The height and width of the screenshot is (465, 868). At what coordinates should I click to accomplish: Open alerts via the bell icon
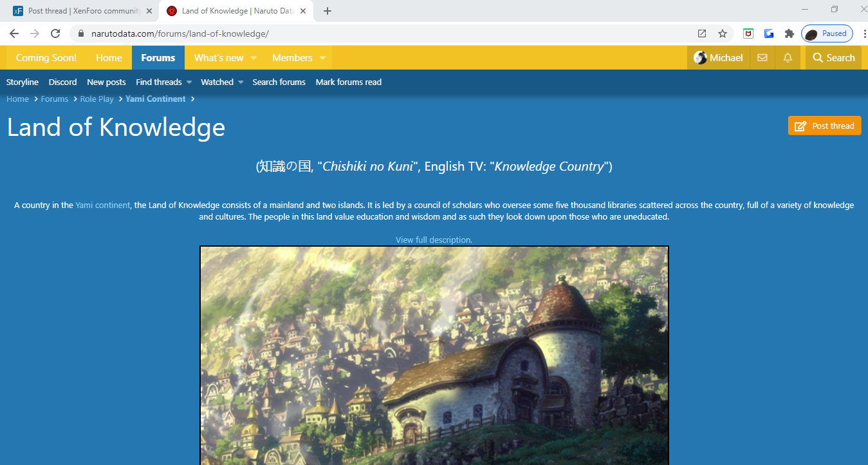(x=788, y=58)
